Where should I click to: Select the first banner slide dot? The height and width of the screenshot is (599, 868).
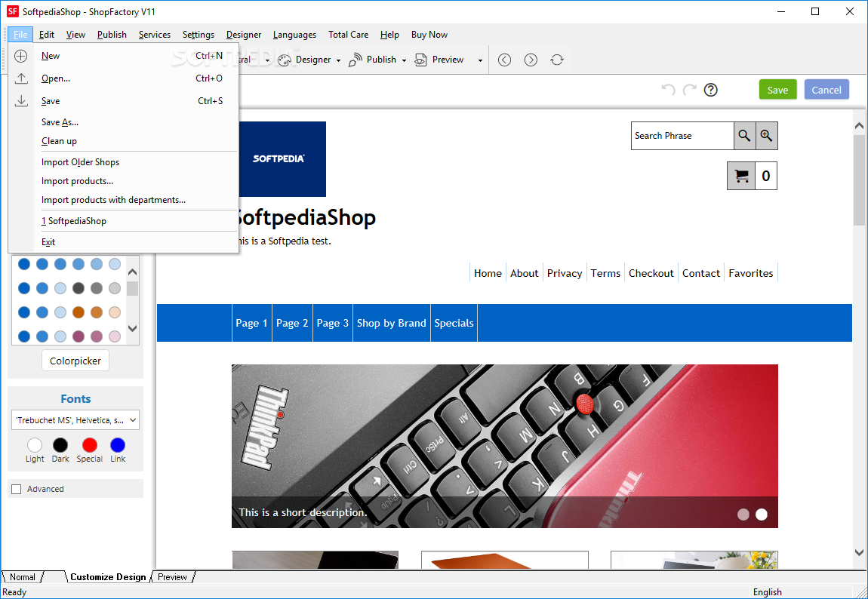pyautogui.click(x=743, y=515)
